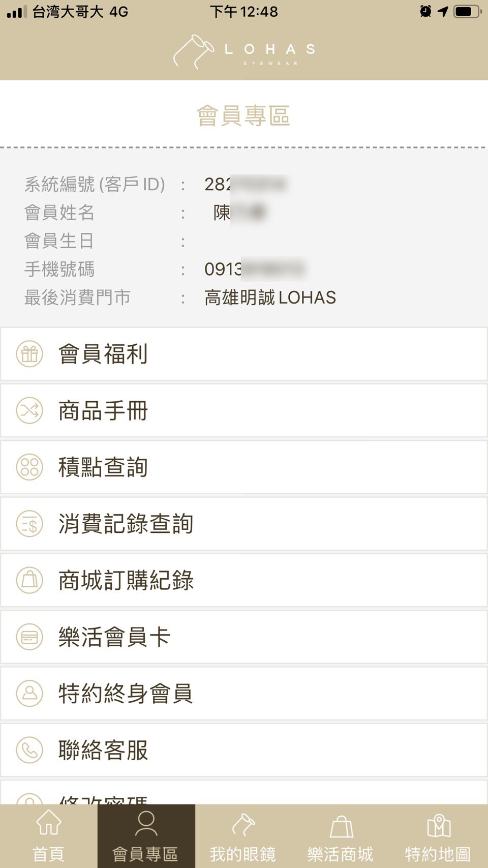Switch to the 首頁 home tab
Screen dimensions: 488x868
click(x=49, y=836)
